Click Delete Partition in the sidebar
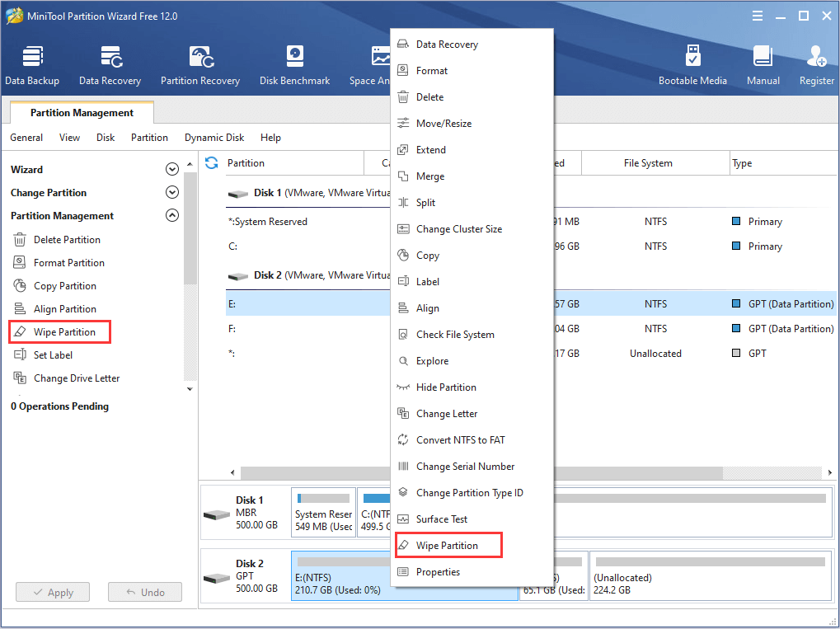This screenshot has width=840, height=629. (56, 240)
